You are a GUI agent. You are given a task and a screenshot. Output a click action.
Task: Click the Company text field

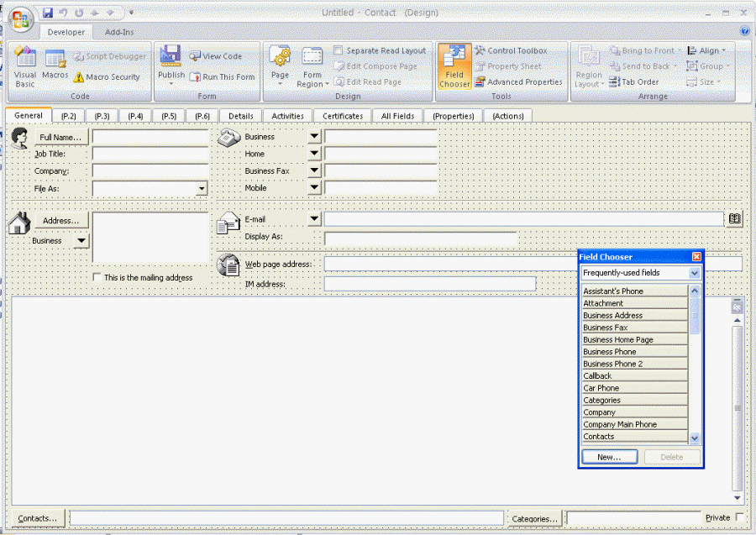point(150,171)
